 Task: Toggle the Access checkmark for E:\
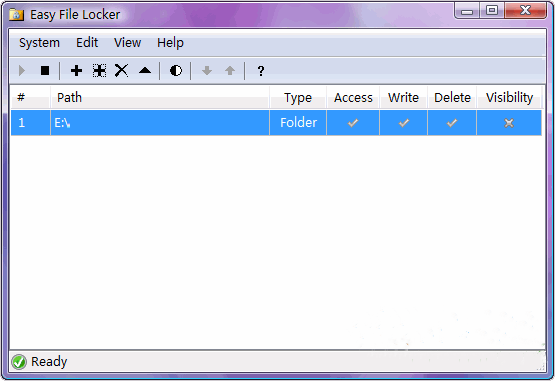tap(353, 123)
